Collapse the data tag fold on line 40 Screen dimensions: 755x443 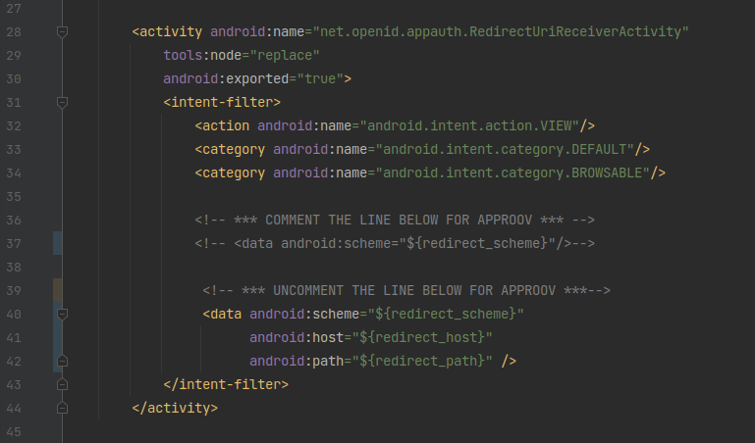(x=62, y=314)
